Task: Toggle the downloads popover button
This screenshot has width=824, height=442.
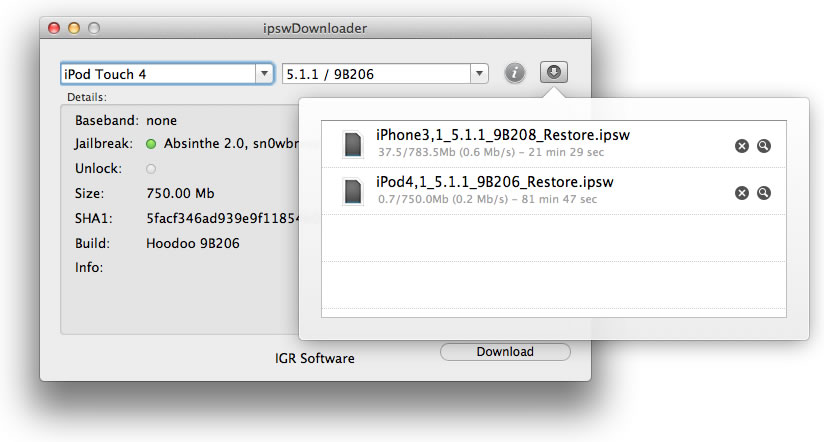Action: 554,72
